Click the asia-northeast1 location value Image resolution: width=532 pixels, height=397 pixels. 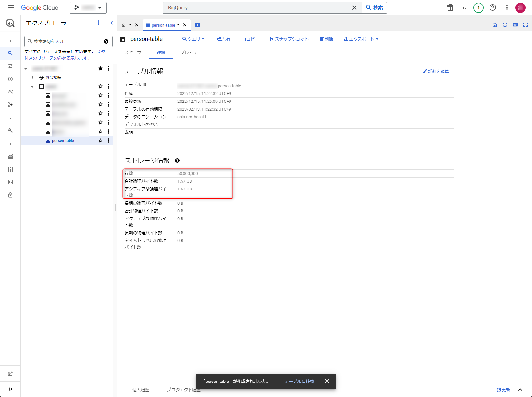[x=192, y=117]
